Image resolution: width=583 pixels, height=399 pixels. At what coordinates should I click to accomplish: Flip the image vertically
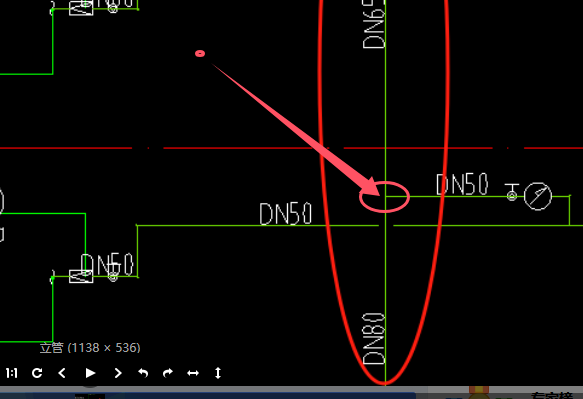[218, 373]
